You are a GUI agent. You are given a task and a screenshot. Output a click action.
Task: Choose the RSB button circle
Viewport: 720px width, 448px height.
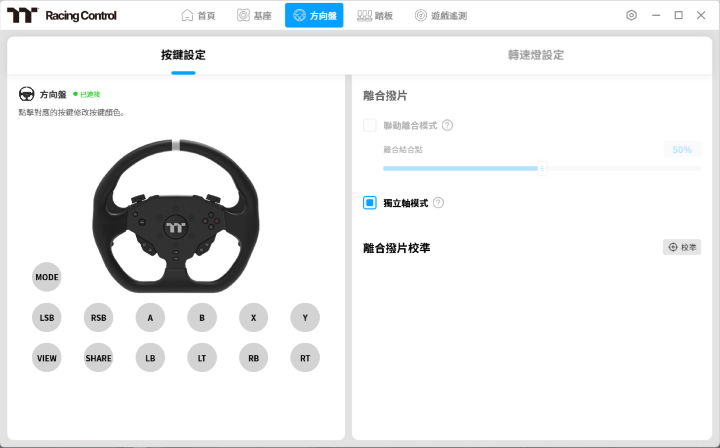[x=98, y=318]
